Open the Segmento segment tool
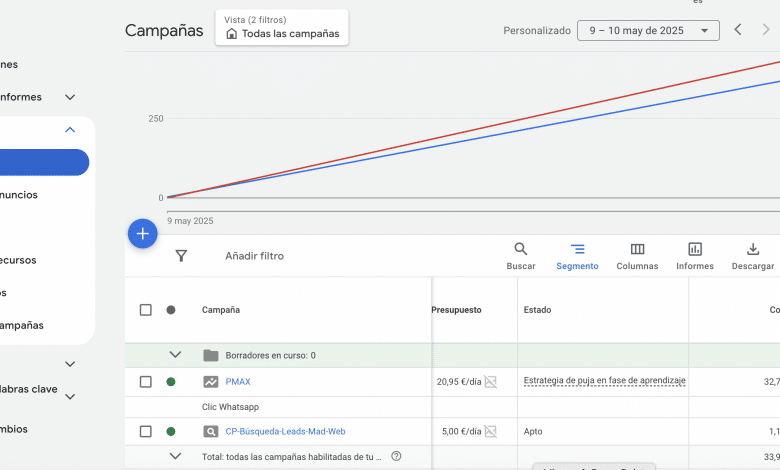 [577, 256]
